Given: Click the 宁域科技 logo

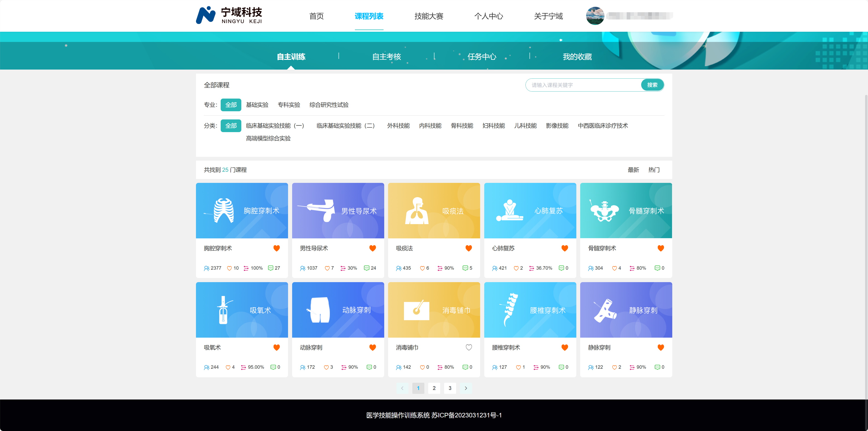Looking at the screenshot, I should click(x=230, y=15).
